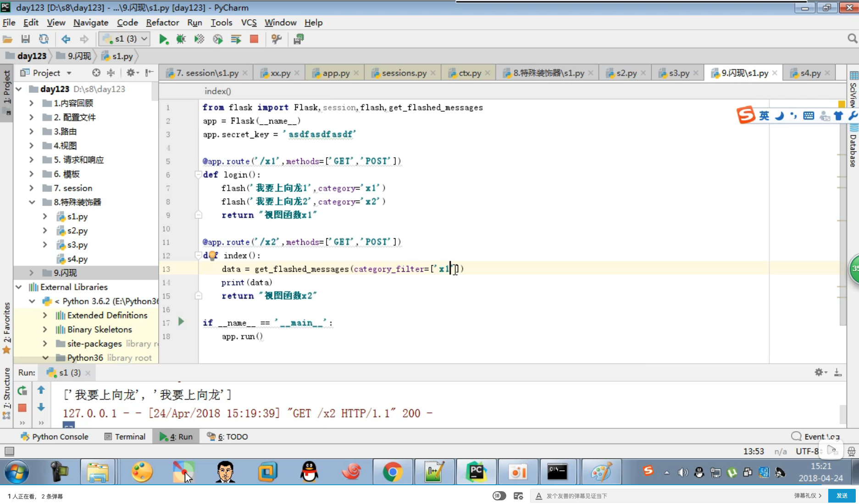Open the run configuration dropdown s1 (3)
Viewport: 859px width, 504px height.
click(124, 39)
